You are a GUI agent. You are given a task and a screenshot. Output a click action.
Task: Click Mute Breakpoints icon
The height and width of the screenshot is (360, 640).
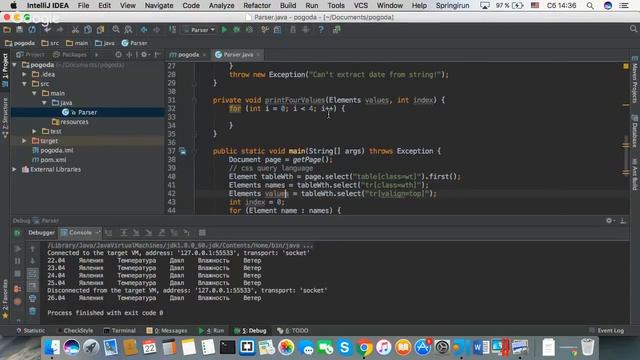click(x=17, y=302)
